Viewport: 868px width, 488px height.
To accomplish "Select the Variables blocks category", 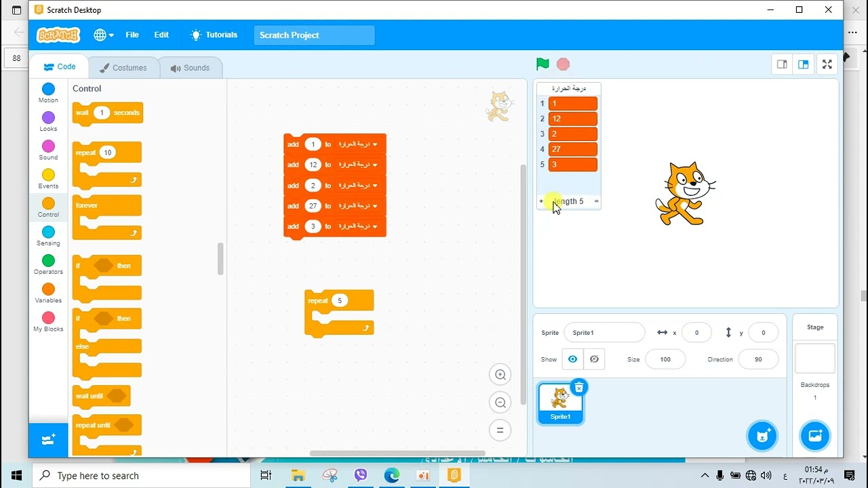I will point(48,293).
